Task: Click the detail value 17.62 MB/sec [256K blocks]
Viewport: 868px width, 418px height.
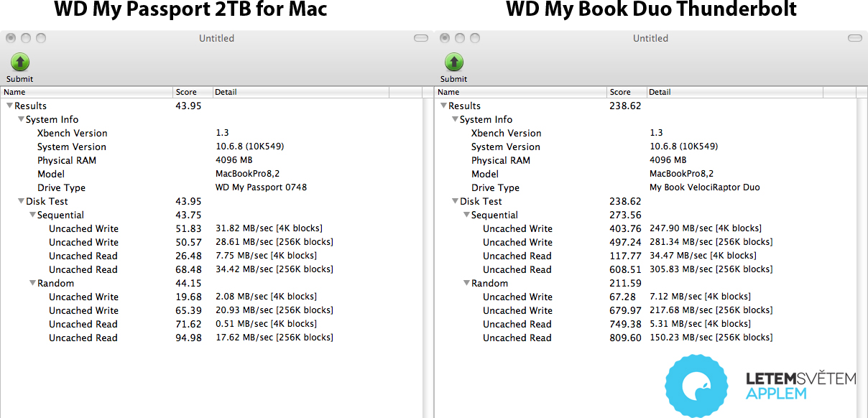Action: (x=274, y=338)
